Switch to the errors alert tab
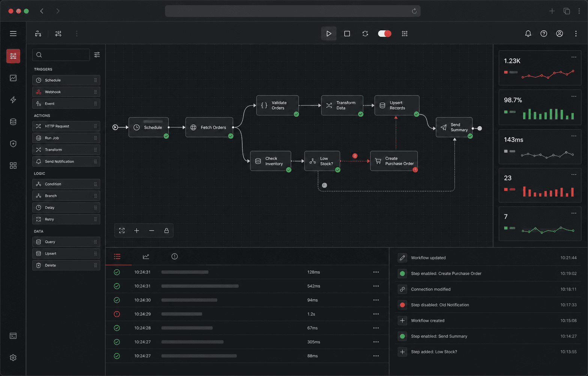Image resolution: width=588 pixels, height=376 pixels. point(174,256)
